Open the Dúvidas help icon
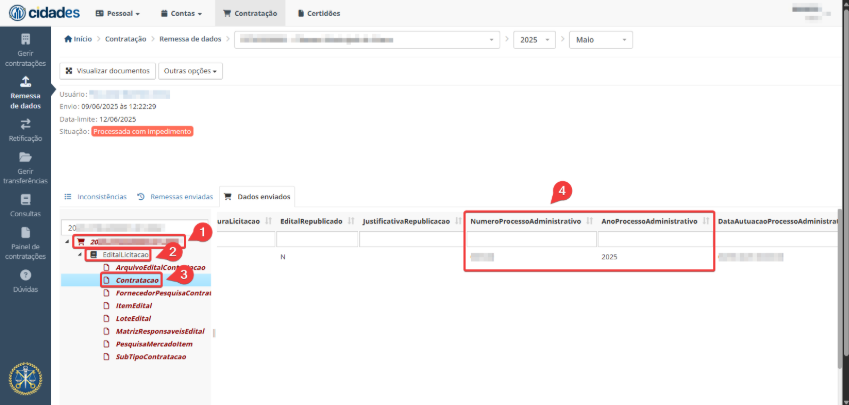Screen dimensions: 849x405 click(25, 280)
